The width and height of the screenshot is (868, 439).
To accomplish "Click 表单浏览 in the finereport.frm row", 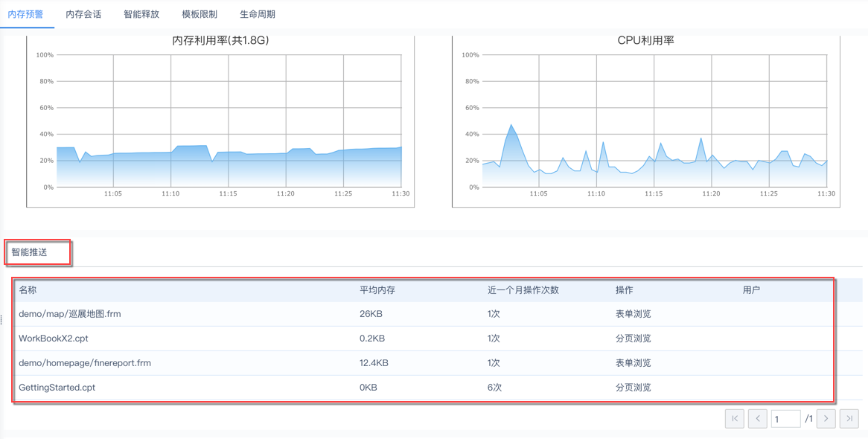I will point(634,363).
